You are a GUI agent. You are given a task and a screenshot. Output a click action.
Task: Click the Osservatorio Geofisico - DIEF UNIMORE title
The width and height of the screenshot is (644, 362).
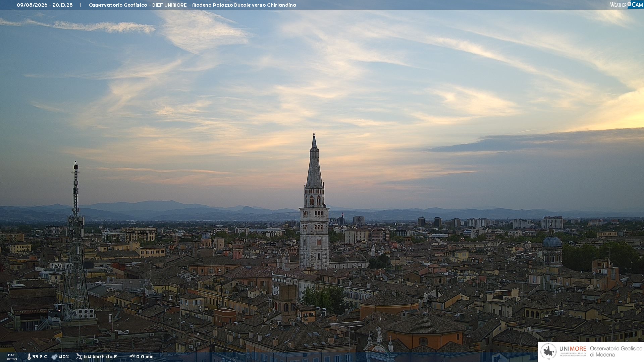[193, 5]
